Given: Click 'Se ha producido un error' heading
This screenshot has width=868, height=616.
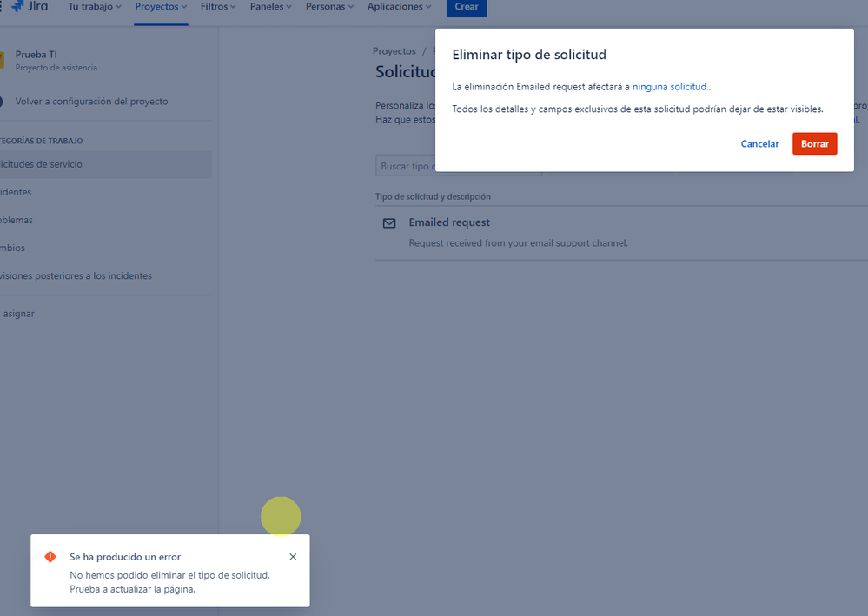Looking at the screenshot, I should (125, 557).
